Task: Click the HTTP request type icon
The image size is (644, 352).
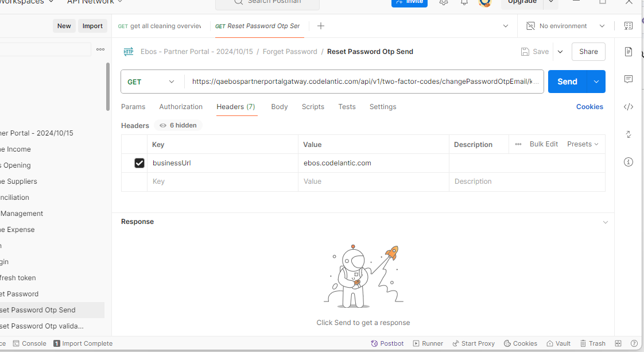Action: coord(129,52)
